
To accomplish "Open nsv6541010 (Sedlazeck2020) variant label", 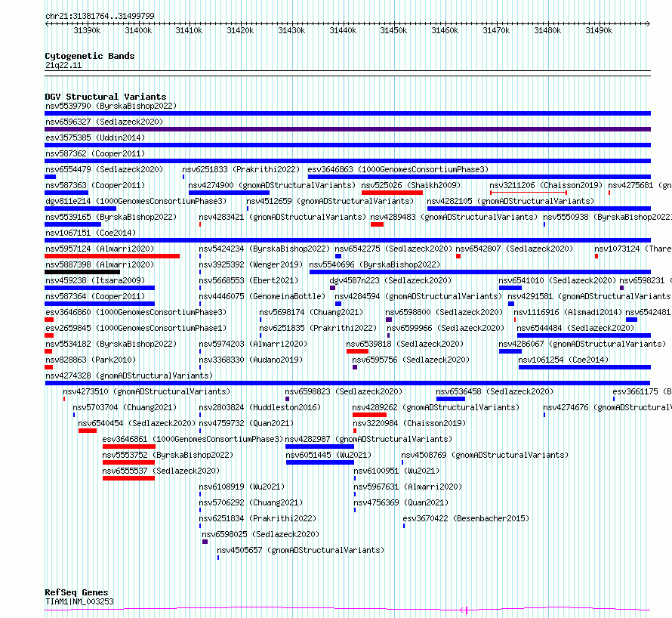I will tap(557, 280).
